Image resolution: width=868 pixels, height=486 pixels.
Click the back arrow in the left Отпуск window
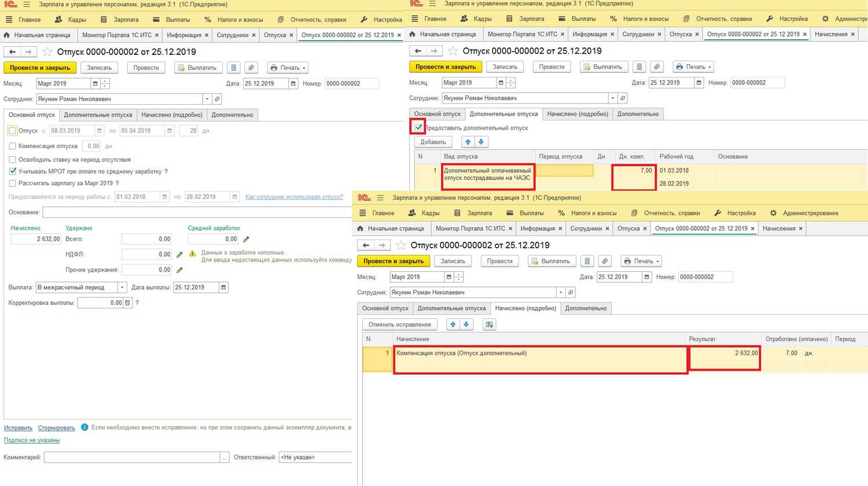point(12,52)
